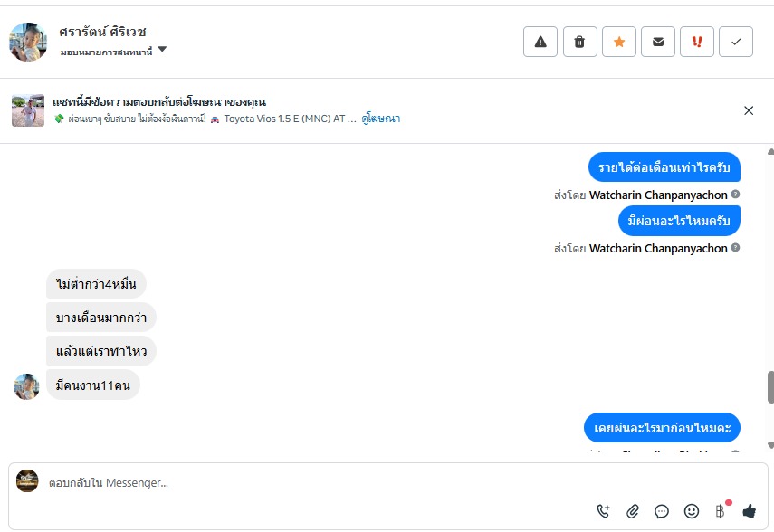Click the info icon beside the first Watcharin Chanpanyachon label

(x=736, y=195)
